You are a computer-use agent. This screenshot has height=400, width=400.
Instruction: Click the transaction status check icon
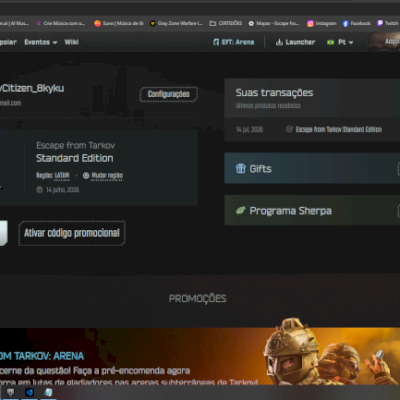(x=289, y=129)
